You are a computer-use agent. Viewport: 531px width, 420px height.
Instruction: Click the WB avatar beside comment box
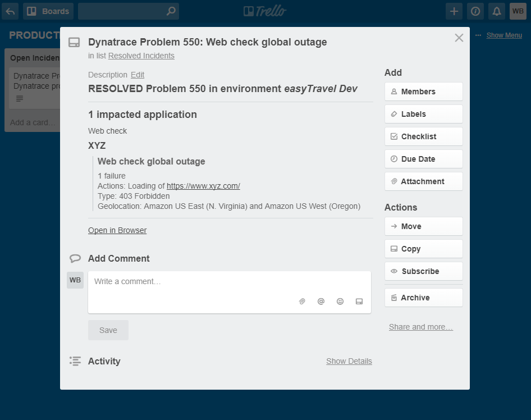tap(75, 280)
